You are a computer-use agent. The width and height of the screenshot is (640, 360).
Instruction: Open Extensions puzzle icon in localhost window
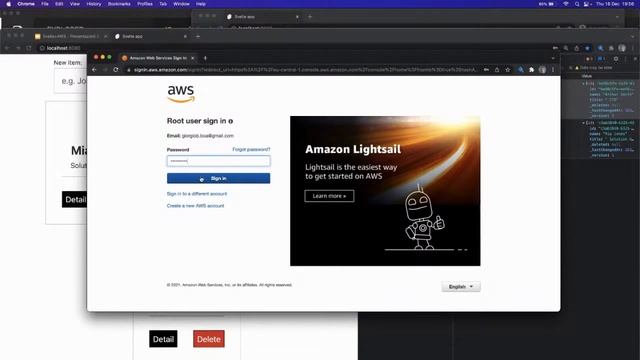(x=611, y=48)
